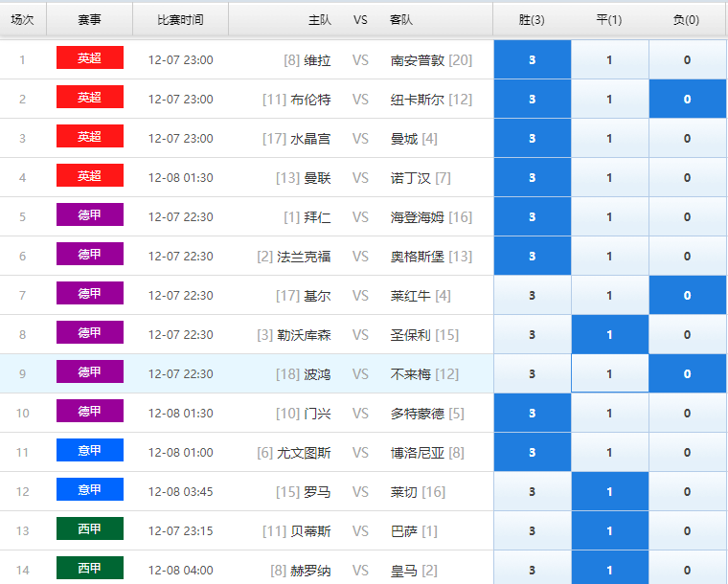
Task: Select loss (0) for 贝蒂斯 vs 巴萨
Action: click(687, 530)
